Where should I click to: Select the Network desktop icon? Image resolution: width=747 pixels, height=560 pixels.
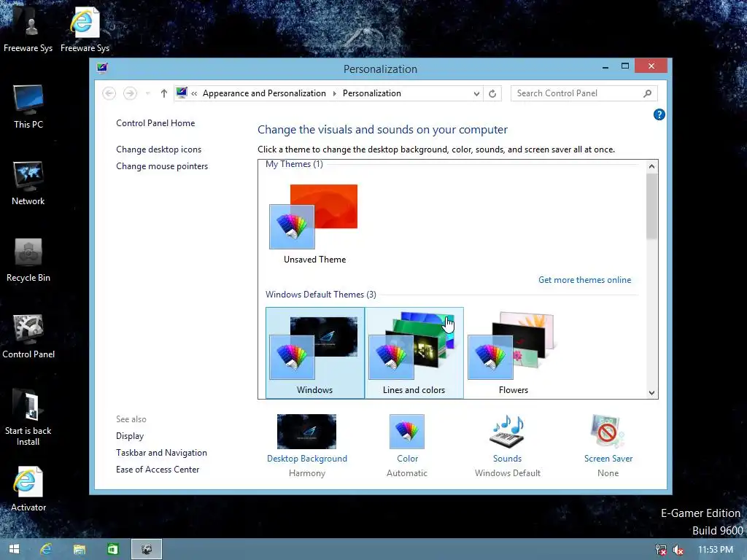tap(28, 183)
